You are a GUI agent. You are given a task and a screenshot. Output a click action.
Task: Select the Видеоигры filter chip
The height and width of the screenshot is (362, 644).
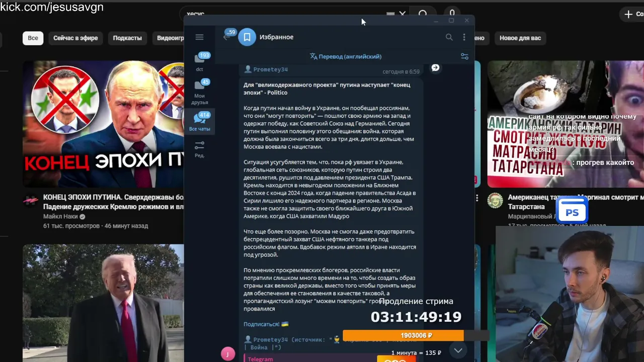[170, 38]
